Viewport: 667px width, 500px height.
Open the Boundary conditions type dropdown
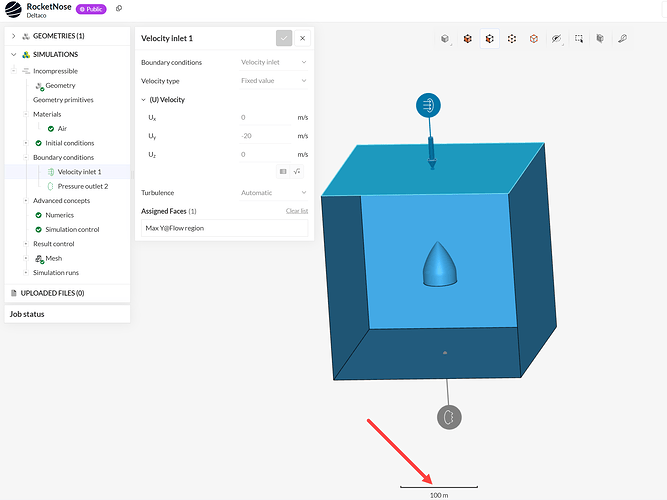(x=274, y=62)
